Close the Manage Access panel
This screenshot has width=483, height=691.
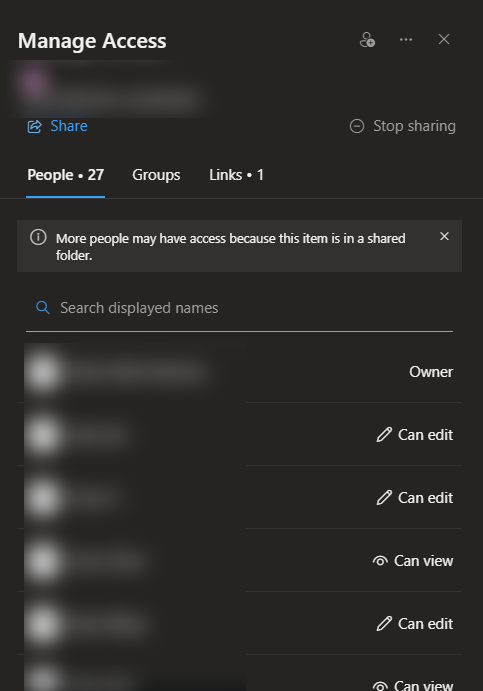[444, 39]
